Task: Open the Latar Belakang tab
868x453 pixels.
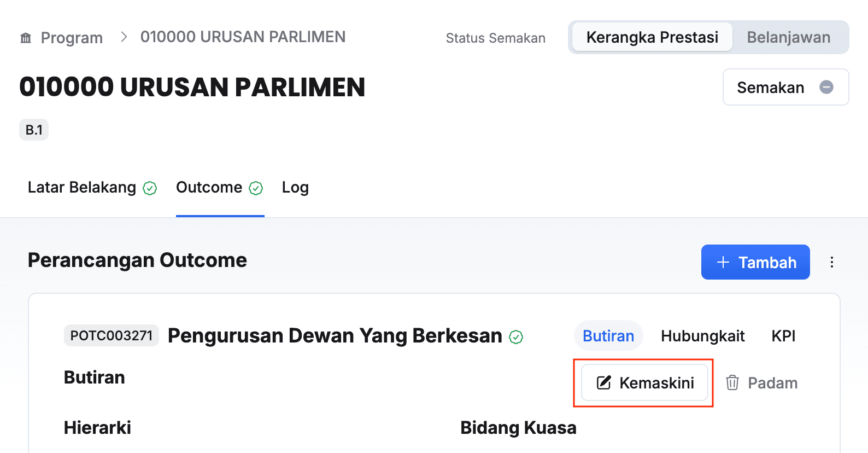Action: coord(82,188)
